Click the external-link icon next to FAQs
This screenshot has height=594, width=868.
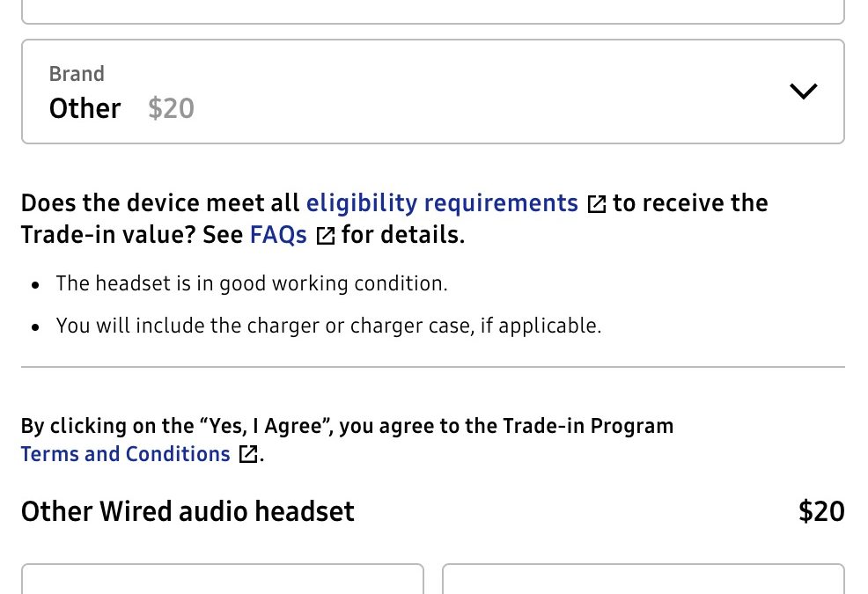(326, 236)
